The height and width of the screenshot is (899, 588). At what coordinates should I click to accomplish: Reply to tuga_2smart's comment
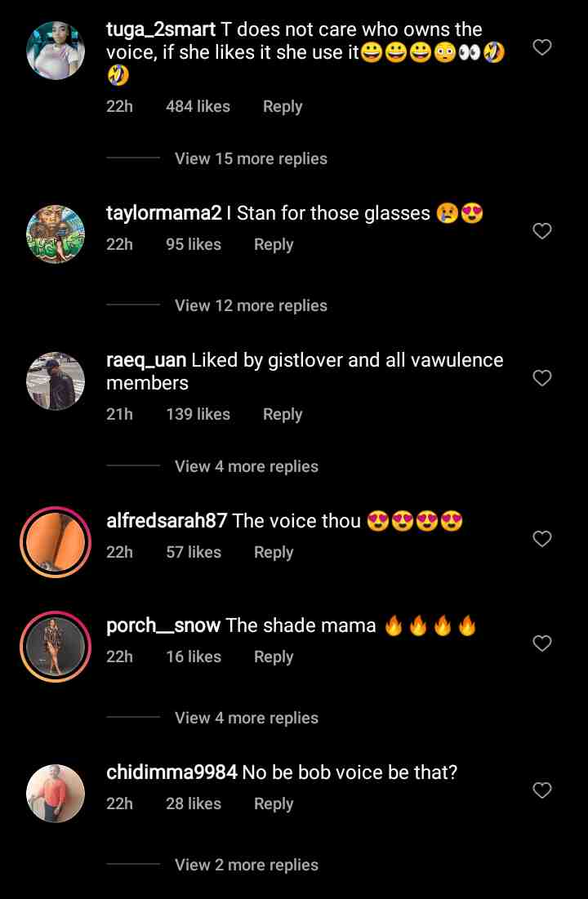pyautogui.click(x=283, y=106)
